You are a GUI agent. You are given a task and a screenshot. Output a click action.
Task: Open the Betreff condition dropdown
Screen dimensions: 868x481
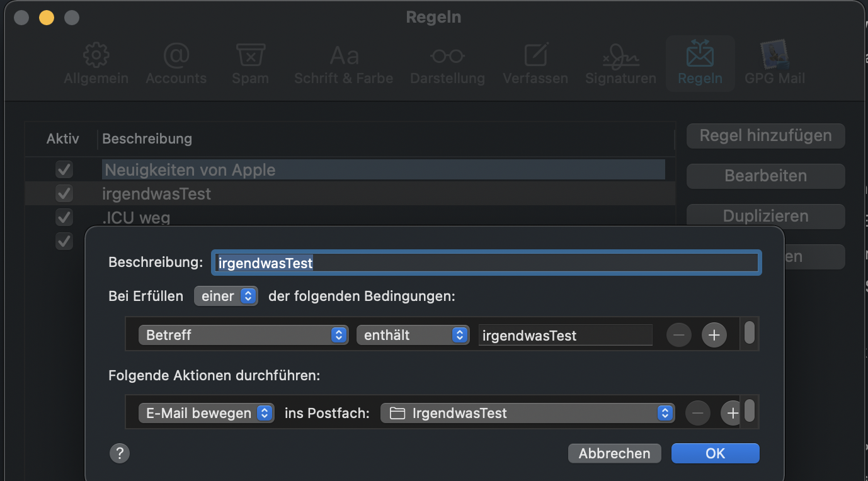(243, 335)
